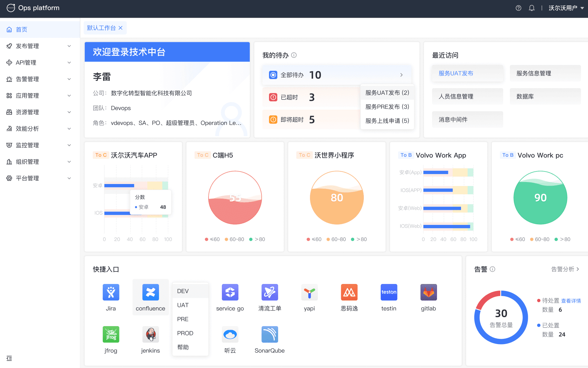Click the notification bell in the top bar
The width and height of the screenshot is (588, 368).
click(531, 8)
